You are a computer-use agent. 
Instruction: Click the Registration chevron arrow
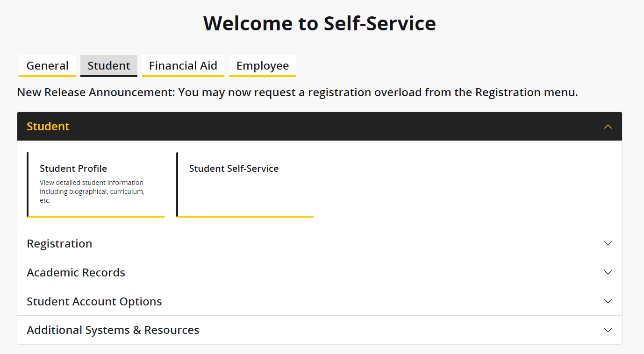[x=608, y=243]
